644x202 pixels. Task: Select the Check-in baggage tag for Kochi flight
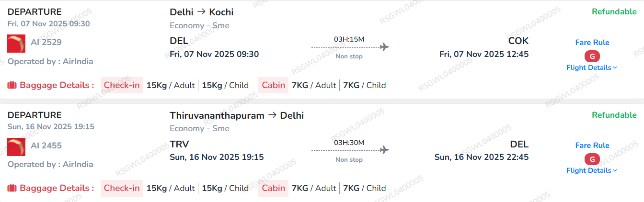pyautogui.click(x=122, y=85)
